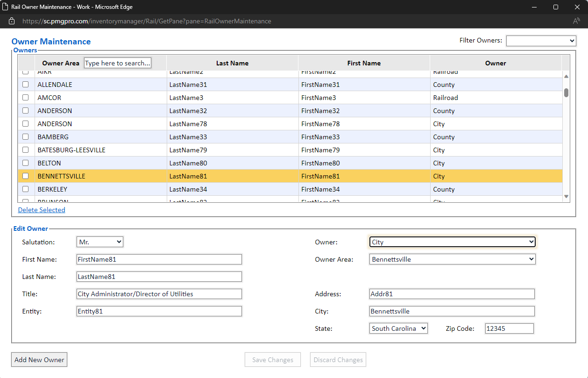Click the page icon in the title bar

[5, 7]
